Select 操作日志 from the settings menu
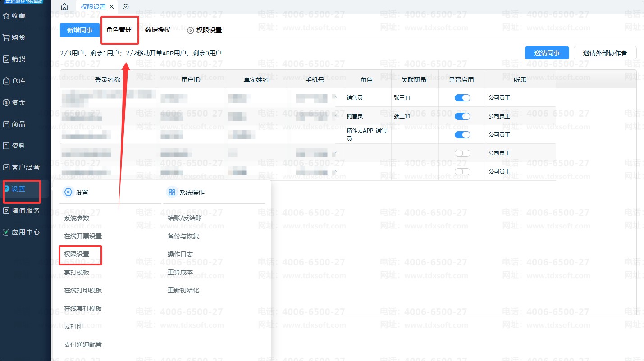Viewport: 644px width, 361px height. pos(180,254)
